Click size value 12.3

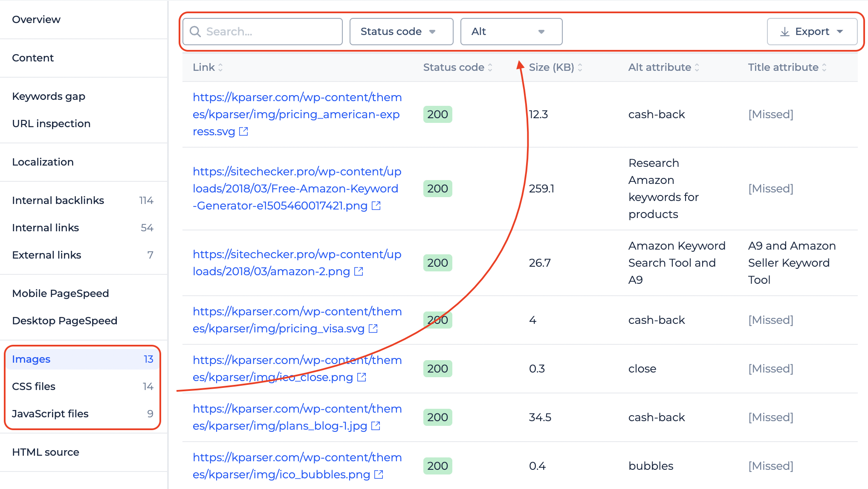pyautogui.click(x=538, y=114)
